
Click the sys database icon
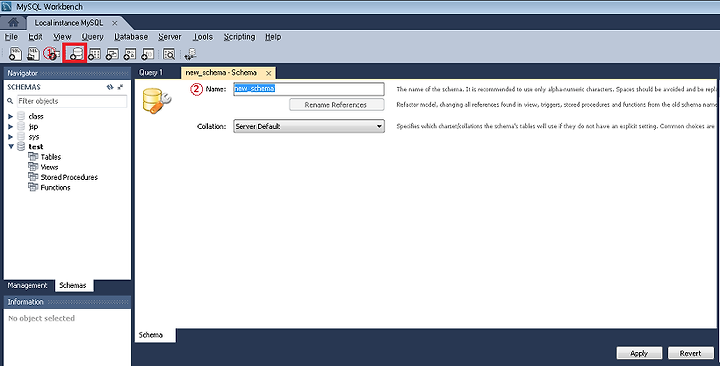tap(21, 136)
